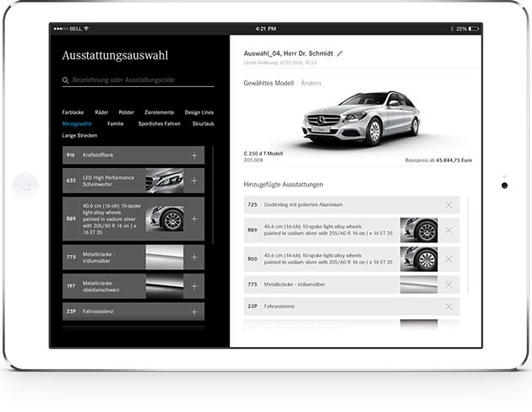
Task: Add Fahrassistenz 23P with plus icon
Action: click(x=194, y=312)
